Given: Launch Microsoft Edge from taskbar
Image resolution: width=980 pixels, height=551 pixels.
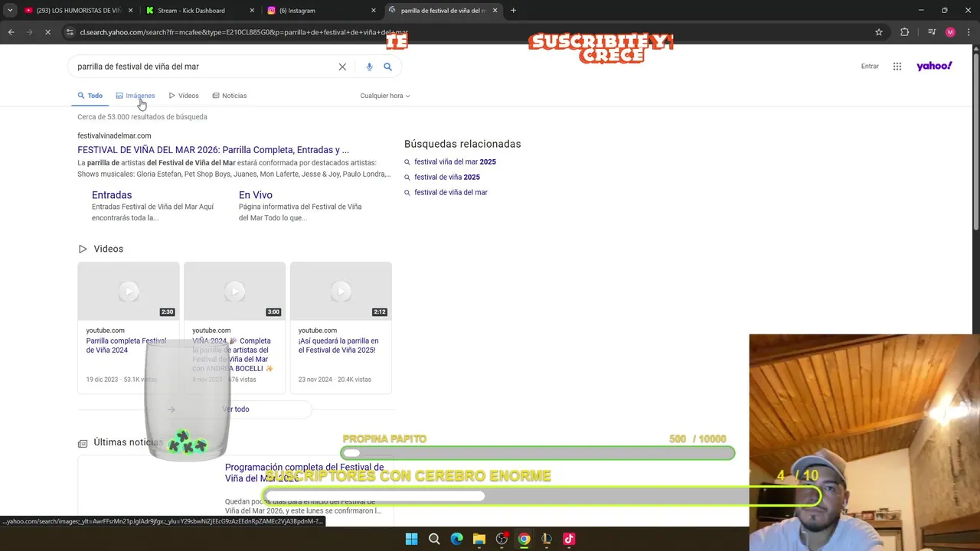Looking at the screenshot, I should point(456,539).
